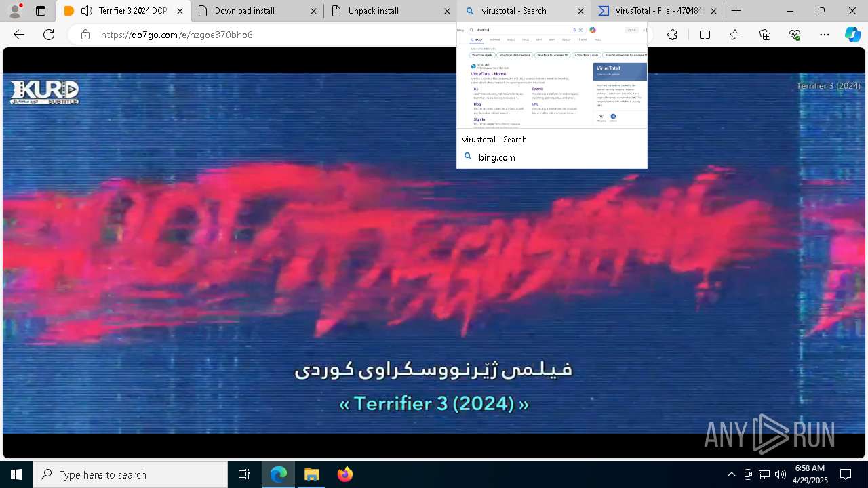The width and height of the screenshot is (868, 488).
Task: Refresh the current page
Action: (49, 35)
